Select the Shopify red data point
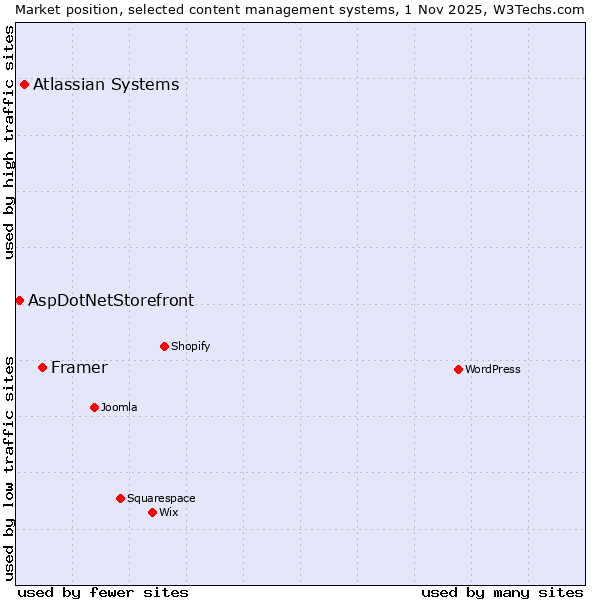This screenshot has width=600, height=600. tap(164, 346)
